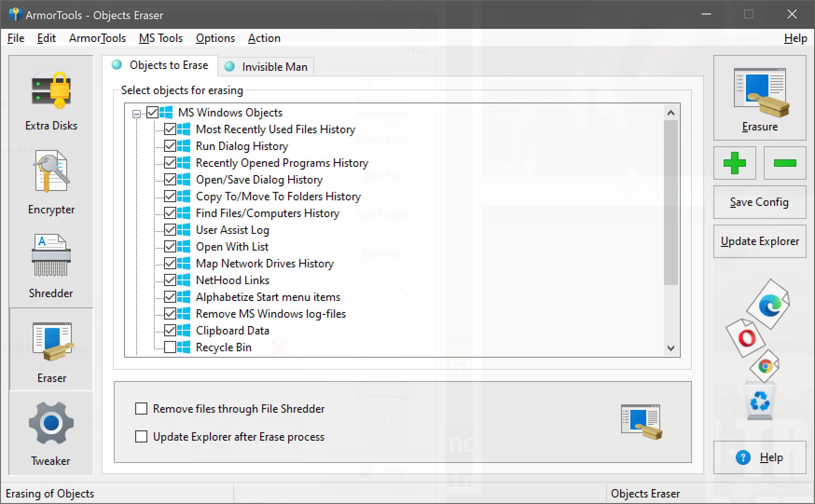Click Windows icon beside Open With List
The width and height of the screenshot is (815, 504).
tap(184, 246)
